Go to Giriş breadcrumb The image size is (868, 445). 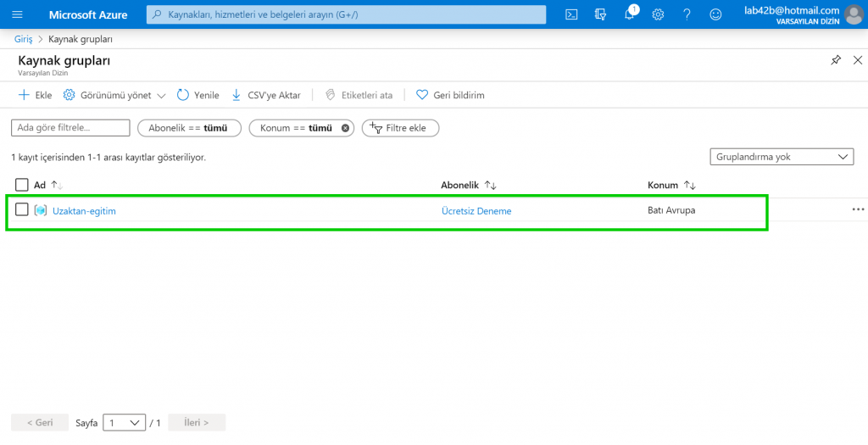pyautogui.click(x=23, y=39)
